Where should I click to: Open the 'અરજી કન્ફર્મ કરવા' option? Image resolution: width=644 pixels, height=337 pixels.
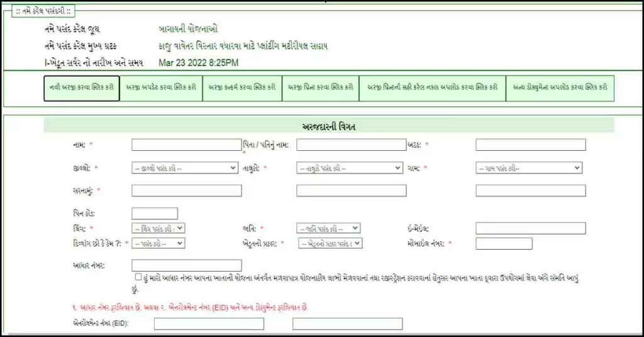click(242, 88)
